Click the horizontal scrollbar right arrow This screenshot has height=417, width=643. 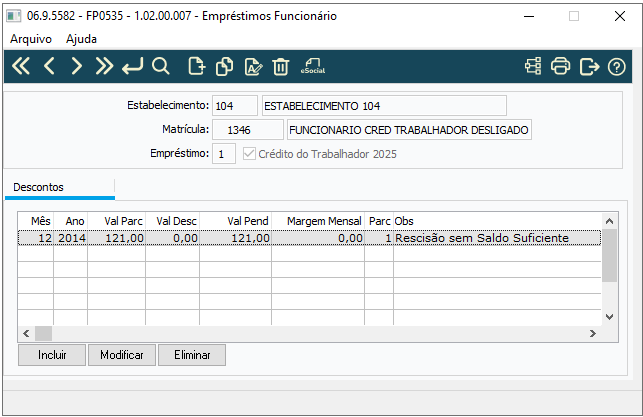pyautogui.click(x=593, y=333)
